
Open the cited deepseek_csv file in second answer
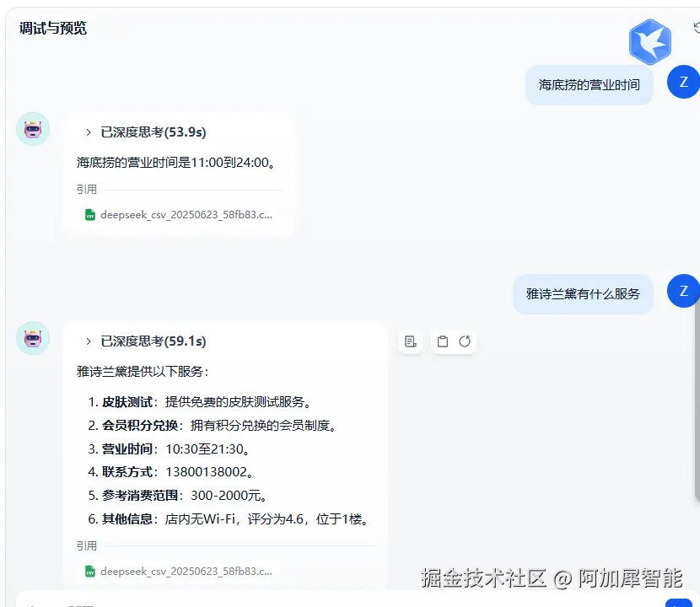pyautogui.click(x=179, y=572)
